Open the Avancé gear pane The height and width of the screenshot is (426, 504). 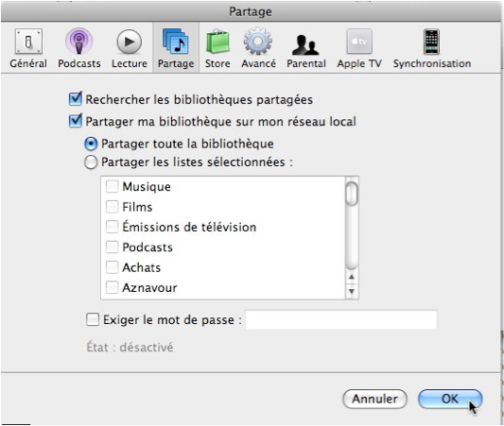pos(258,48)
